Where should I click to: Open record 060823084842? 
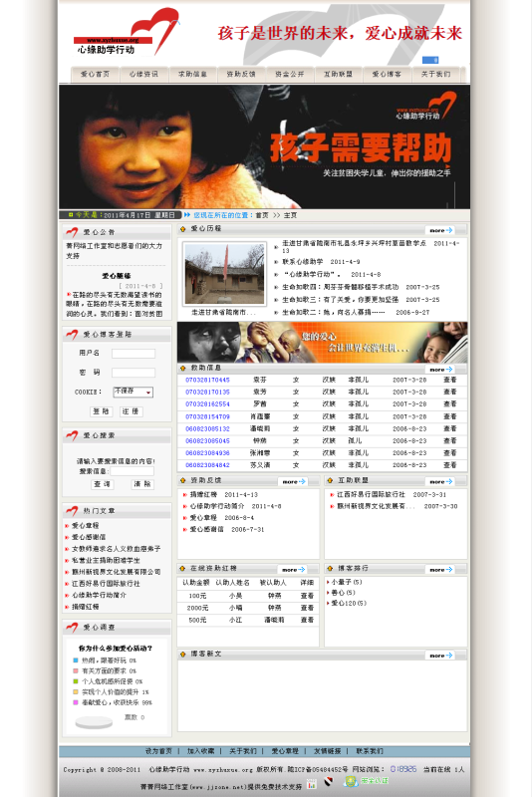(x=207, y=465)
